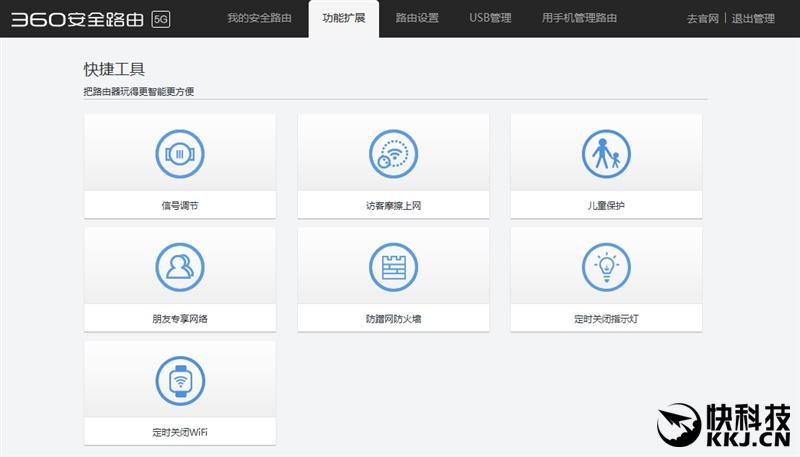
Task: Click the 防蹭网防火墙 label
Action: (393, 319)
